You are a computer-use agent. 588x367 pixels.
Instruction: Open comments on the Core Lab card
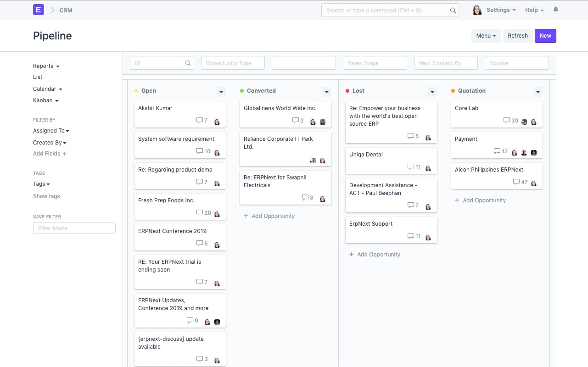(507, 121)
